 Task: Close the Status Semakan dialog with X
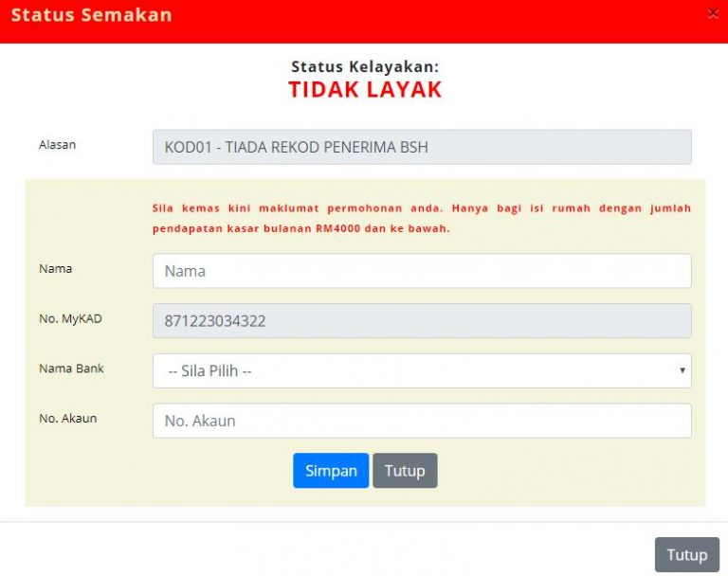click(x=713, y=13)
